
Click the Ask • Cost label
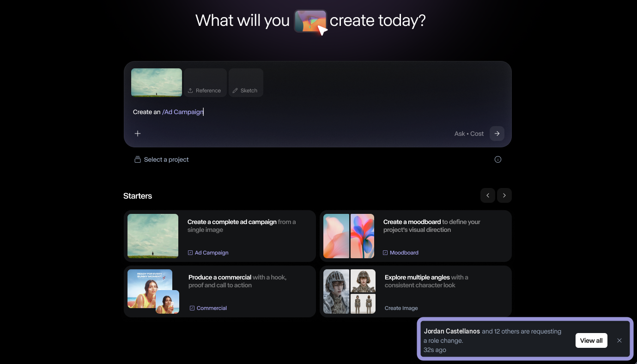click(x=469, y=133)
